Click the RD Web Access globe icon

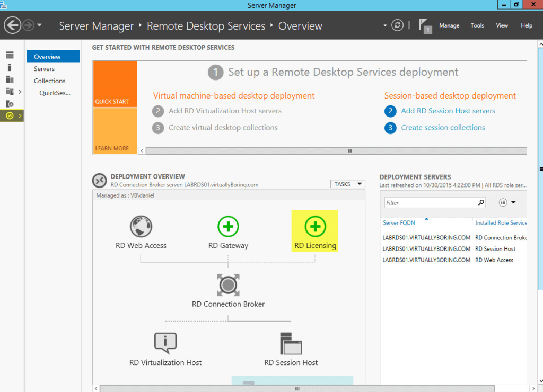tap(141, 226)
